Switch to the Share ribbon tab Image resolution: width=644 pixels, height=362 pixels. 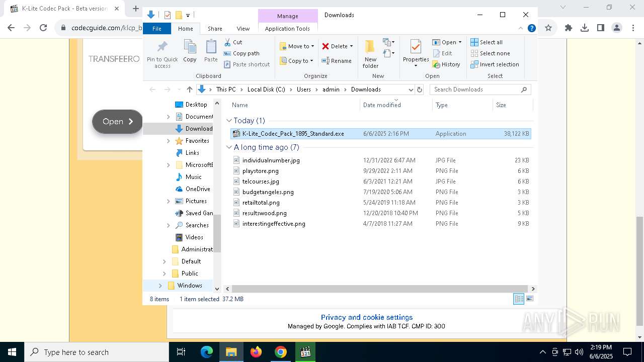click(215, 29)
